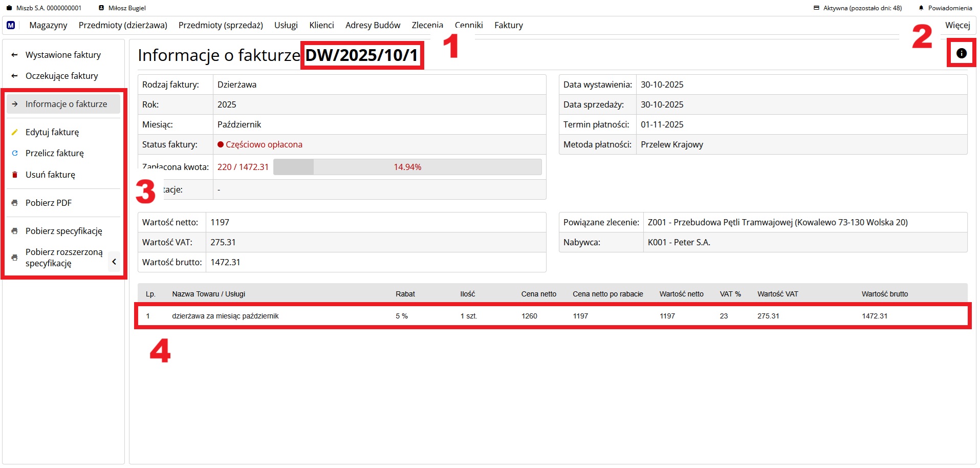Select the dzierżawa za miesiąc październik row
The width and height of the screenshot is (980, 468).
pos(225,316)
